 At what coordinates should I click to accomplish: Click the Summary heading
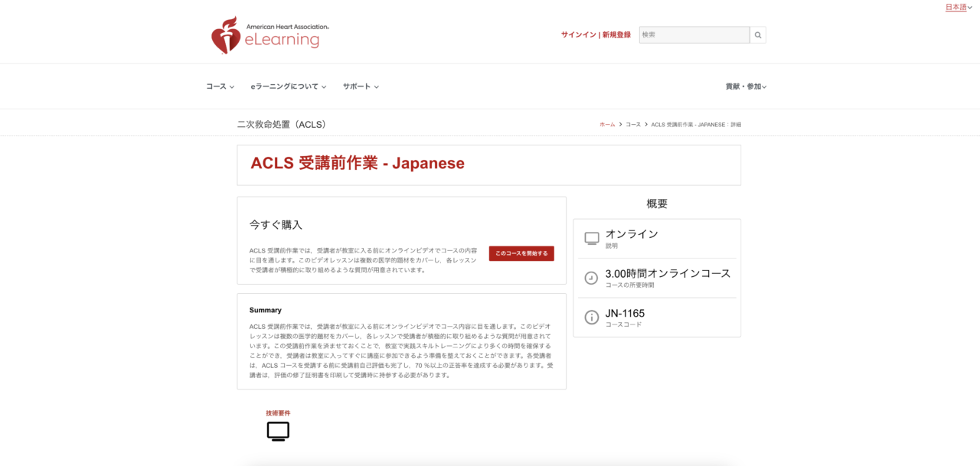[266, 310]
